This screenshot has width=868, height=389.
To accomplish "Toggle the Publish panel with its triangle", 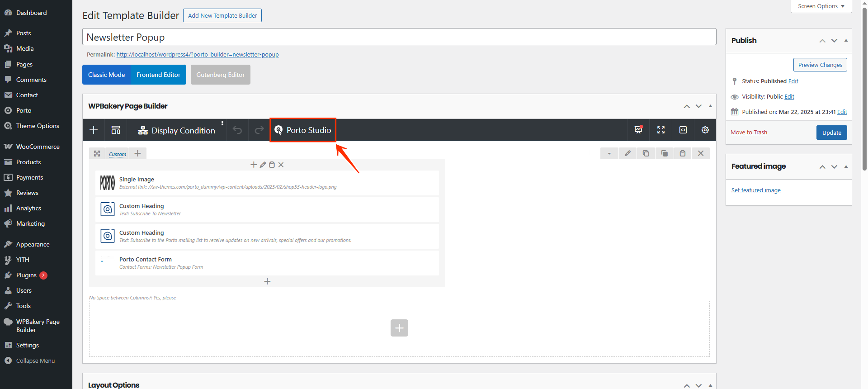I will point(846,40).
